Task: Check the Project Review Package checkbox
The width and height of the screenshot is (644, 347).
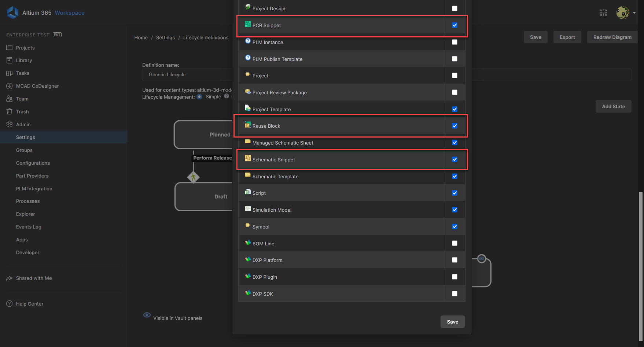Action: click(x=455, y=92)
